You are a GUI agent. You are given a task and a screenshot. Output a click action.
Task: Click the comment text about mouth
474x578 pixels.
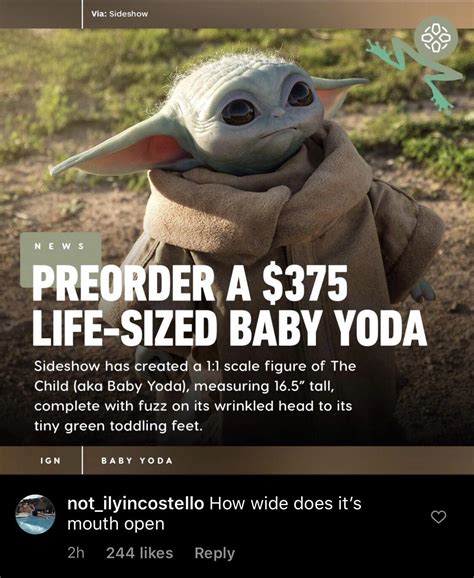[x=214, y=513]
